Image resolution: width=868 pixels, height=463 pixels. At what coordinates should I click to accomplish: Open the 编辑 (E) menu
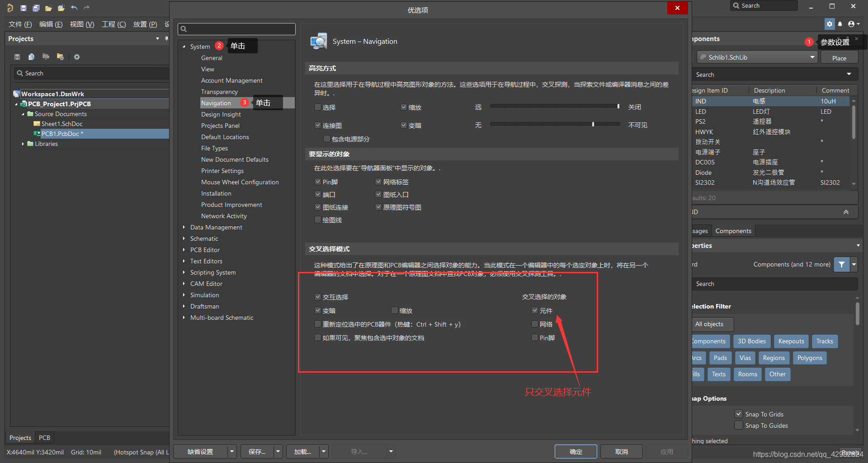click(51, 24)
